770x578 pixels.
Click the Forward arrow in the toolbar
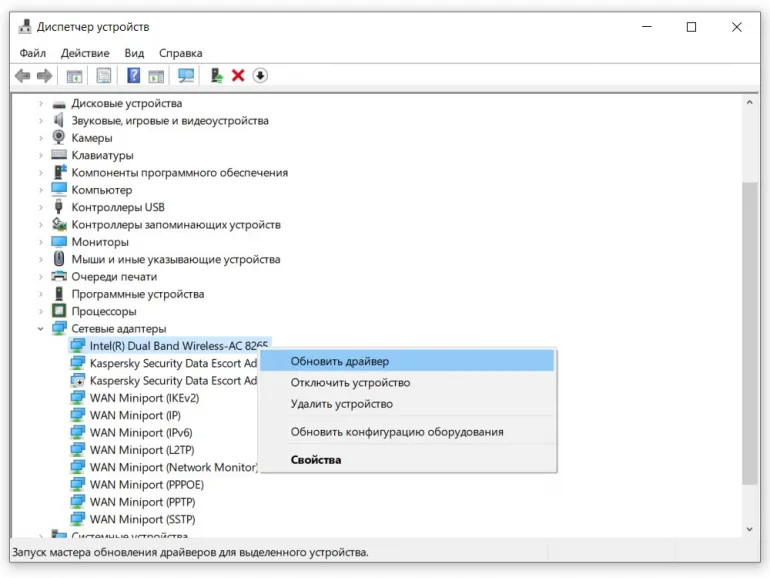[x=44, y=76]
